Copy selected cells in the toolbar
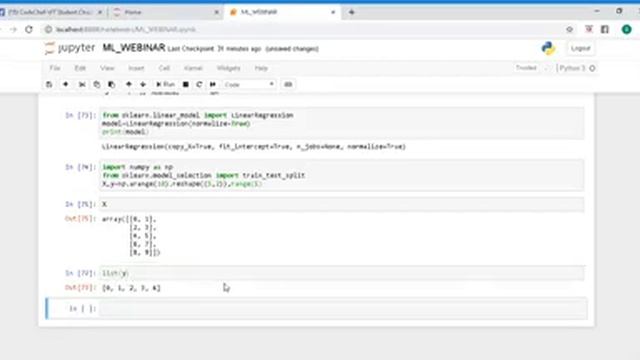This screenshot has width=640, height=360. tap(97, 84)
